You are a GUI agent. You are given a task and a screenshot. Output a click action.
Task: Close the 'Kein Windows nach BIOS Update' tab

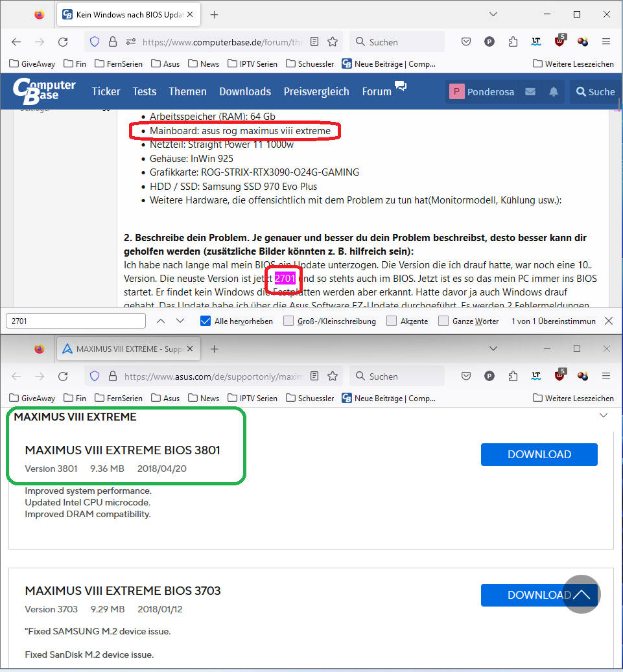pyautogui.click(x=190, y=14)
